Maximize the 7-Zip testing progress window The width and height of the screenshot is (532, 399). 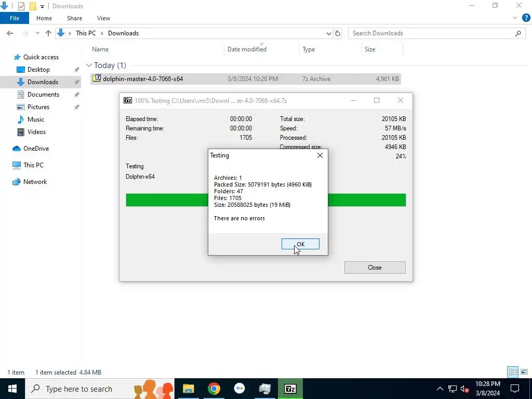tap(377, 100)
